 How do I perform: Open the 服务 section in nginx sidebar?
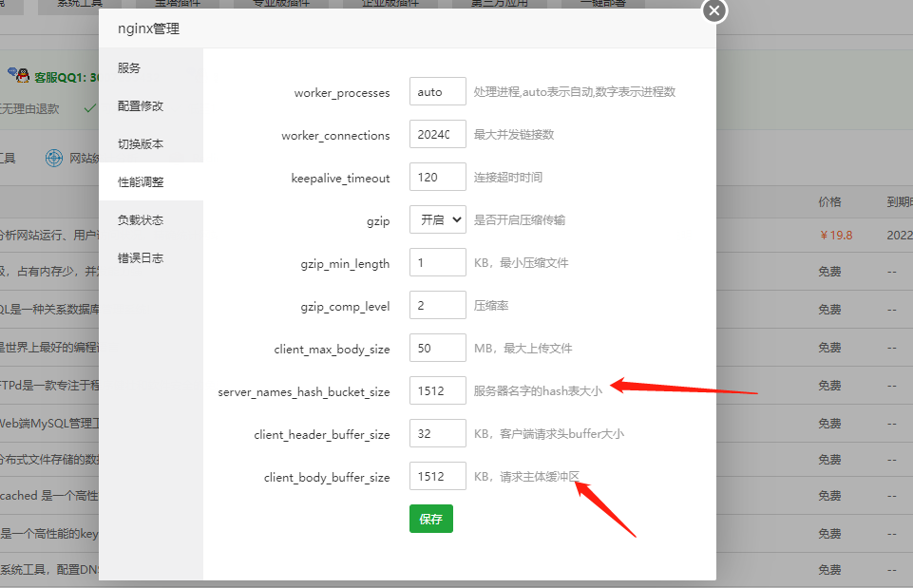pos(151,68)
